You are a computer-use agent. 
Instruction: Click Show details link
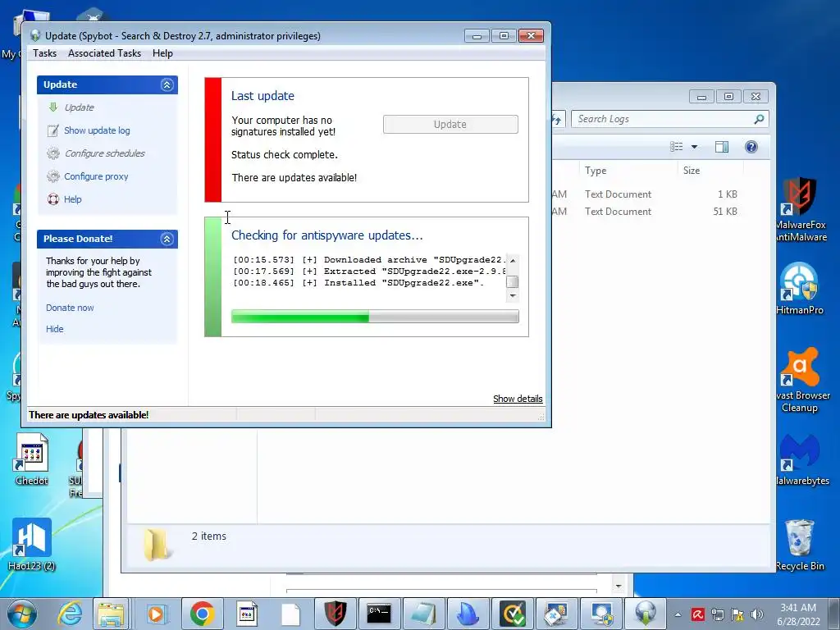[x=518, y=399]
